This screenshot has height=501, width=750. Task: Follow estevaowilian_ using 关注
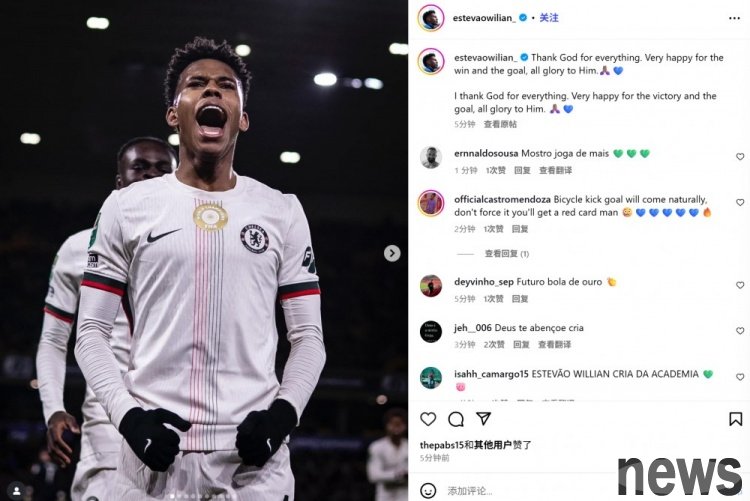coord(549,18)
